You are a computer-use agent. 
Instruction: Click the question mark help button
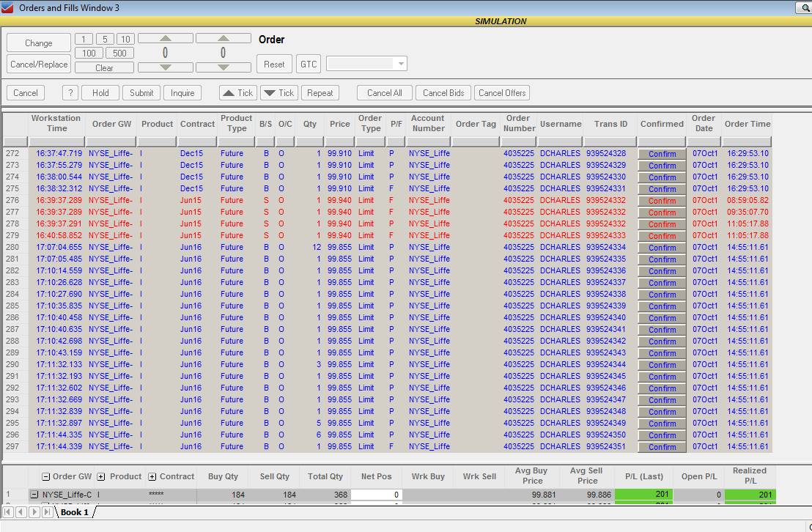coord(70,93)
